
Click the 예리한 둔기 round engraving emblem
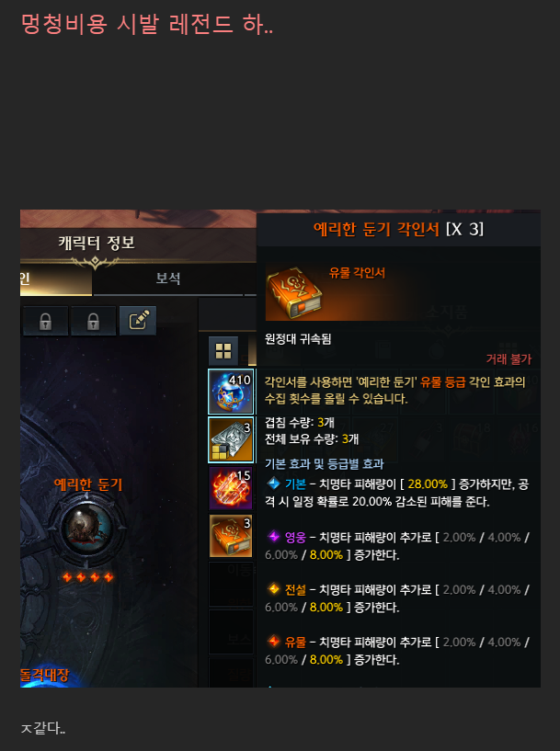tap(87, 529)
